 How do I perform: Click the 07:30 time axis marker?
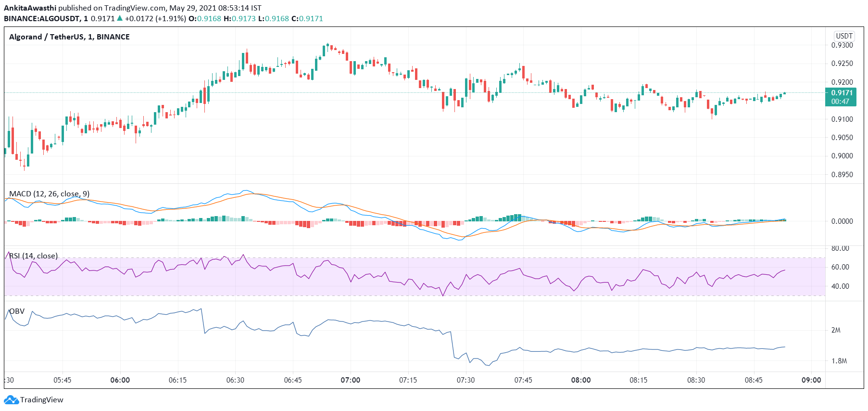coord(465,380)
